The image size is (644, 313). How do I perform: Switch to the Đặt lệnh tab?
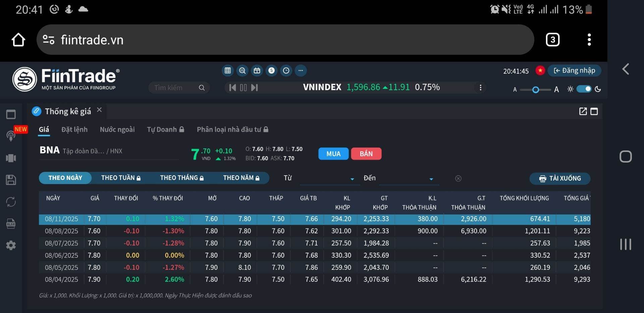tap(74, 130)
